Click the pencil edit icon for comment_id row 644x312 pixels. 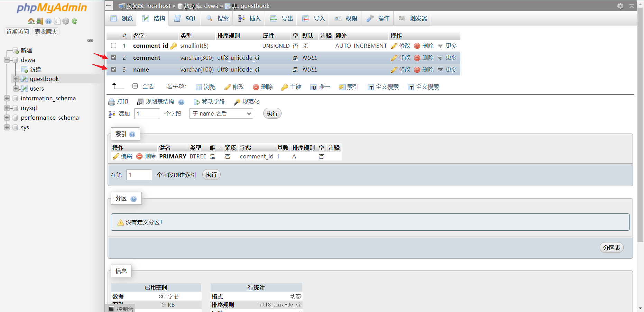point(394,46)
